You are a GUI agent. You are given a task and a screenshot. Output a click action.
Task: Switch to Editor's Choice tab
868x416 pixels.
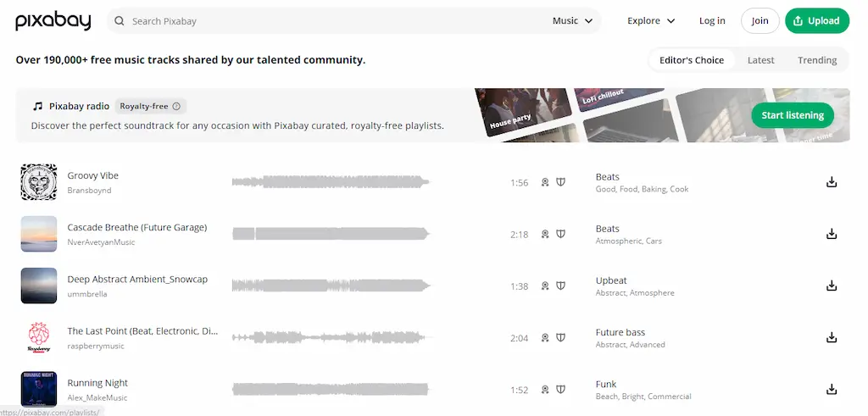pyautogui.click(x=692, y=60)
